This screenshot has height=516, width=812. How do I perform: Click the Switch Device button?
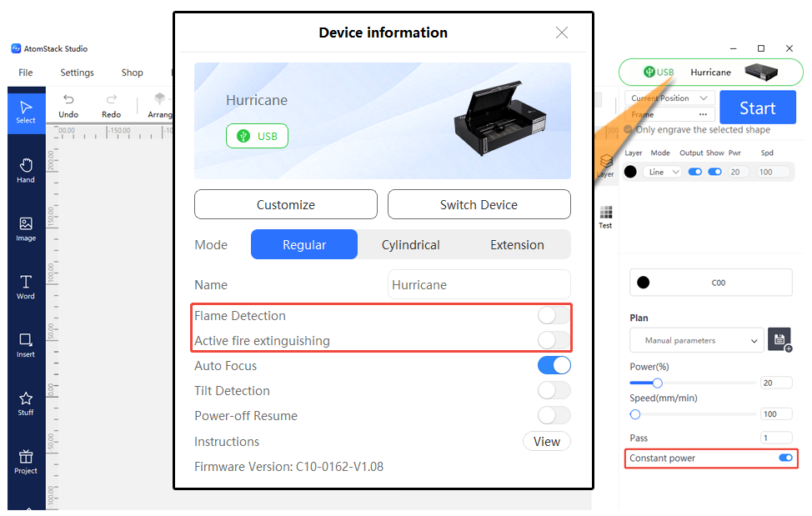tap(479, 204)
